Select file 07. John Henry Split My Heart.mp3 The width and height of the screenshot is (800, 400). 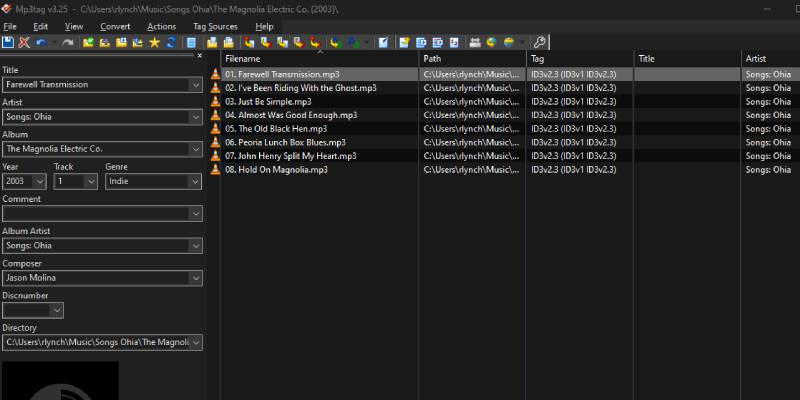click(x=291, y=156)
